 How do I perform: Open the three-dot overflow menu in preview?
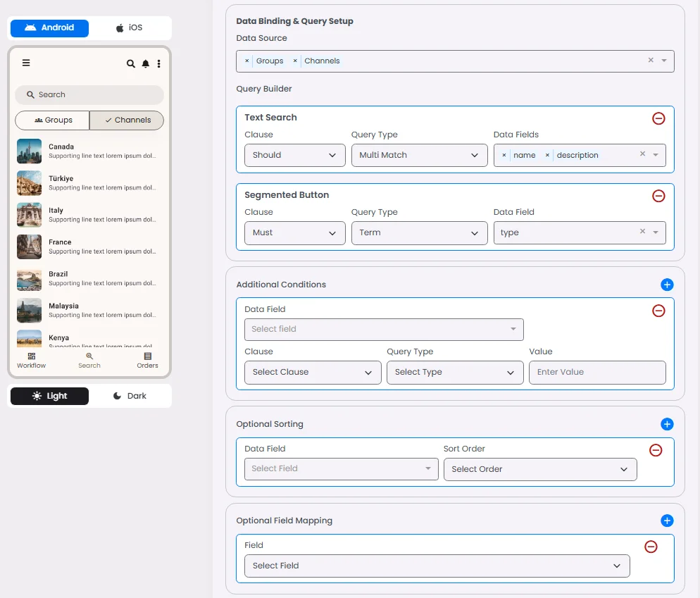click(159, 63)
